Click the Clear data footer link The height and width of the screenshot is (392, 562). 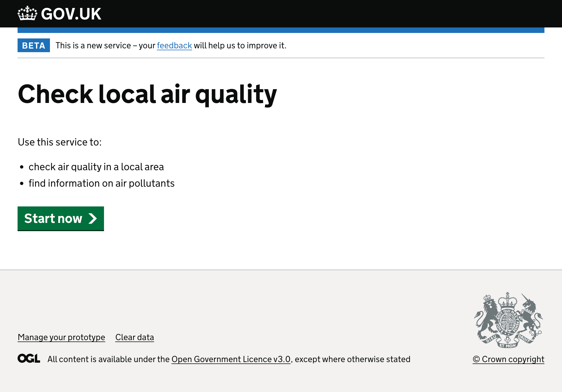[134, 337]
